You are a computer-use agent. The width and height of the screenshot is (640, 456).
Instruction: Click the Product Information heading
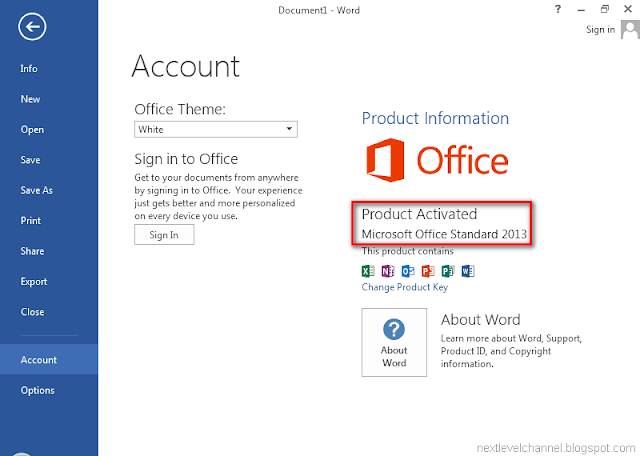pyautogui.click(x=435, y=118)
